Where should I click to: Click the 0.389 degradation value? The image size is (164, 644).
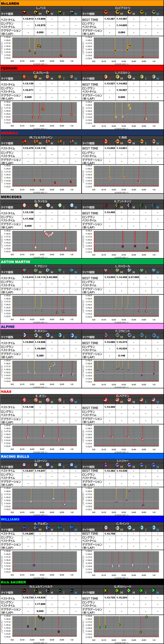click(x=40, y=356)
